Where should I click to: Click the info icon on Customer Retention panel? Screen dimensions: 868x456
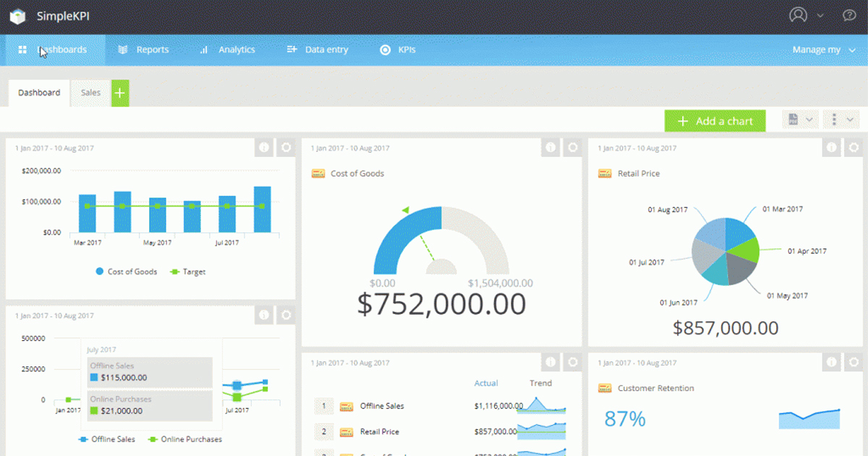pos(833,362)
